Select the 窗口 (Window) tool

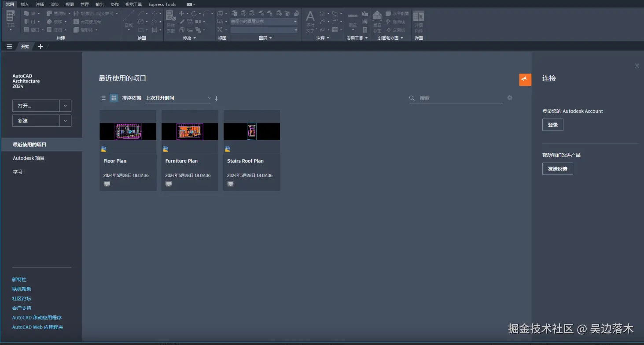coord(32,30)
